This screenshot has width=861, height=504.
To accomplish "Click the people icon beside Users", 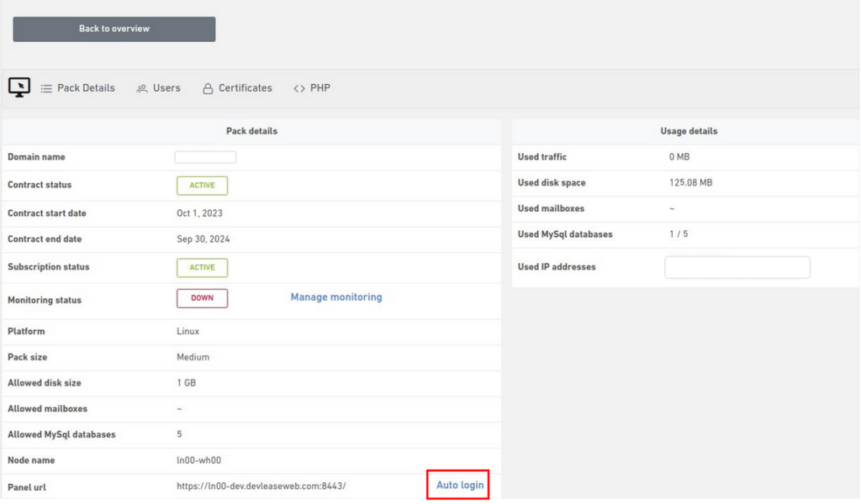I will pos(141,88).
